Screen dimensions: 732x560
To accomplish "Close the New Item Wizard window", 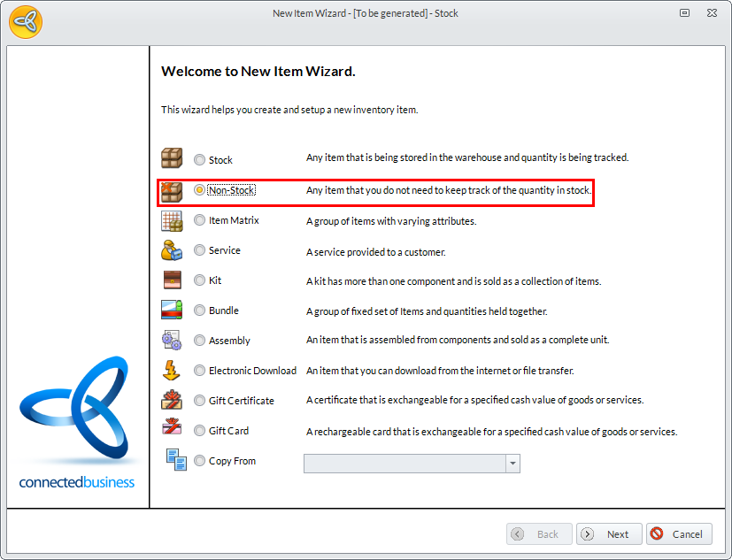I will (712, 13).
